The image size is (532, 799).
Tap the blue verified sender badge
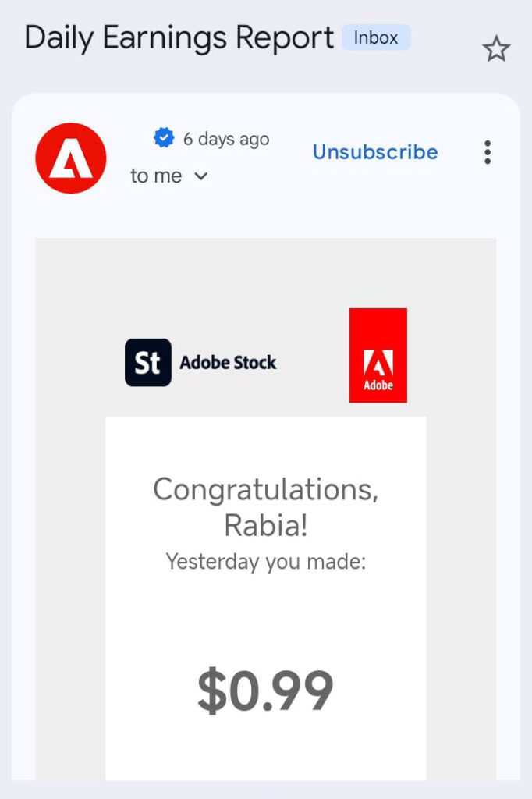coord(164,139)
